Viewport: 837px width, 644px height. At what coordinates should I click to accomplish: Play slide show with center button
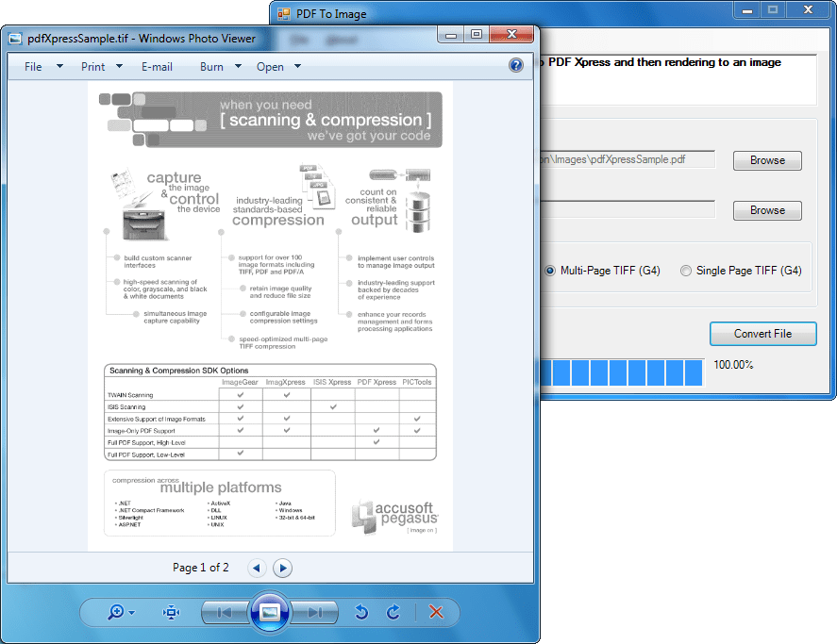tap(270, 613)
